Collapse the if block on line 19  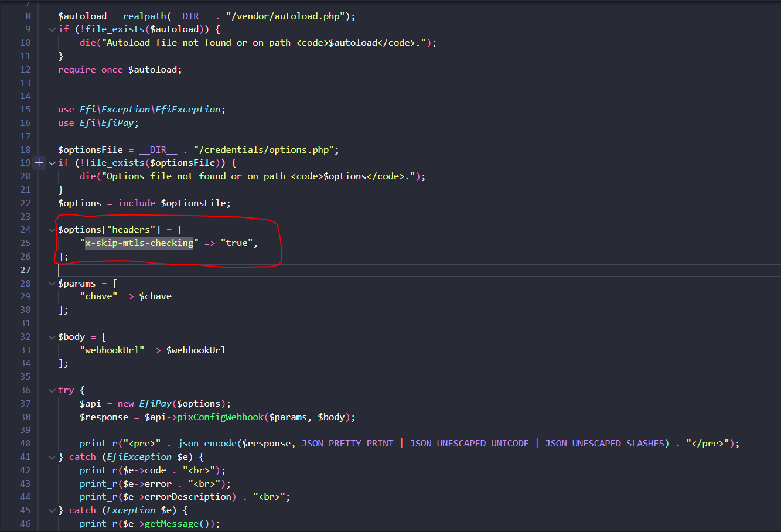[x=52, y=163]
